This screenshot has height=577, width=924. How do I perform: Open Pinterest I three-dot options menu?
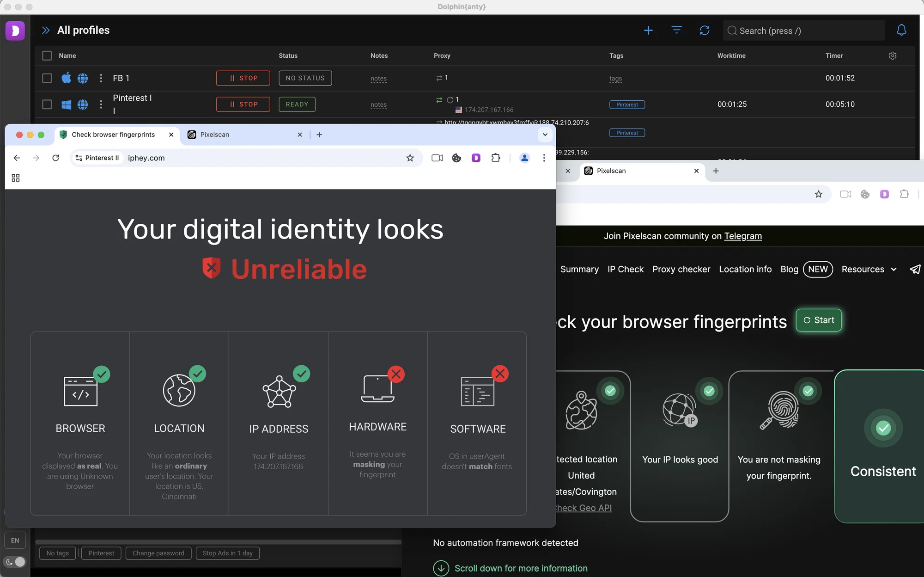[x=101, y=104]
